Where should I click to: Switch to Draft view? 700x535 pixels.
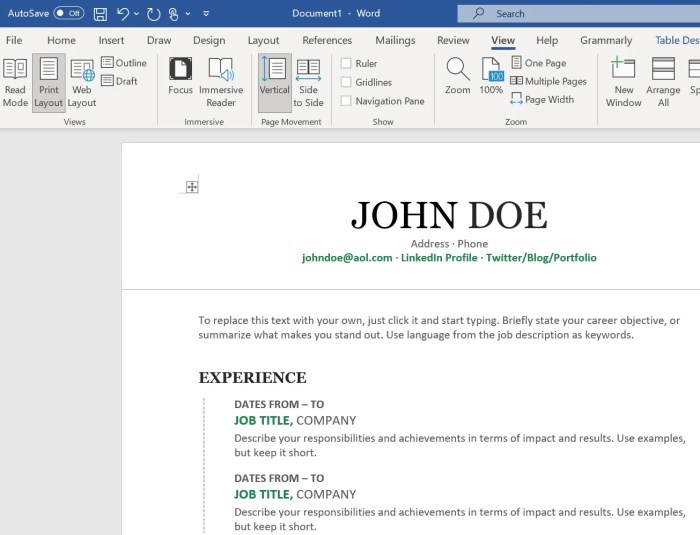[119, 81]
